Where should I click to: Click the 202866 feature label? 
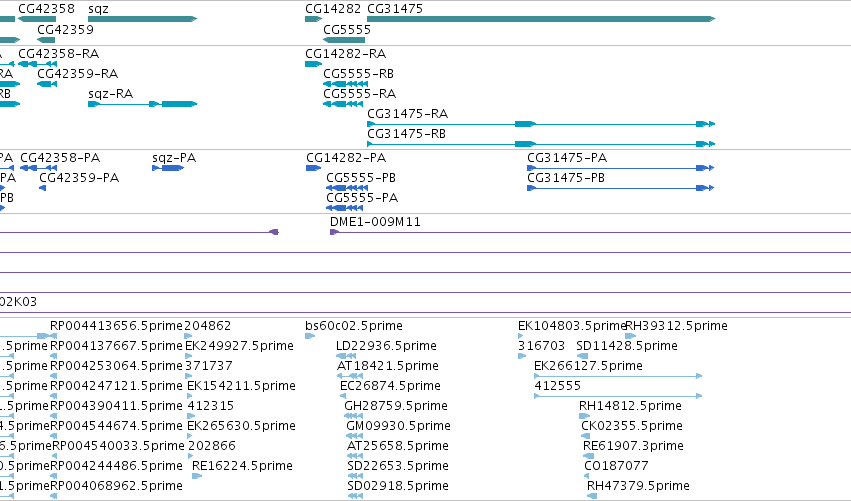click(212, 446)
